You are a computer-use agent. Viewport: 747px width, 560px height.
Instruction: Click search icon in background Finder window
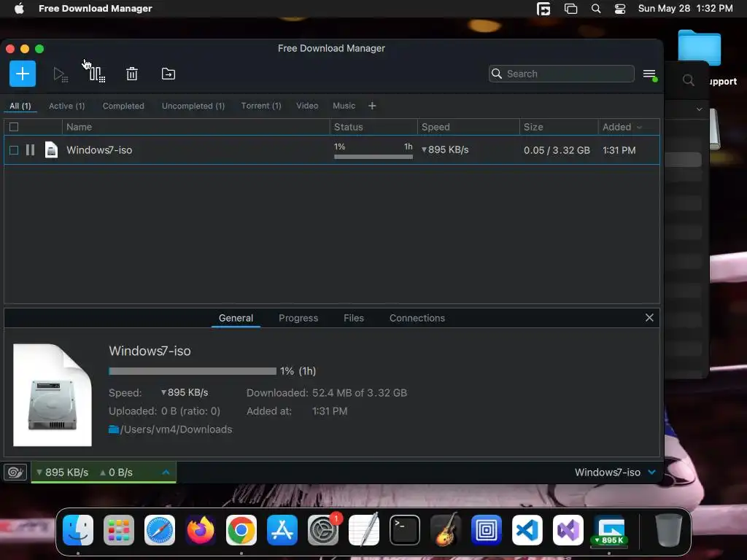pyautogui.click(x=688, y=80)
